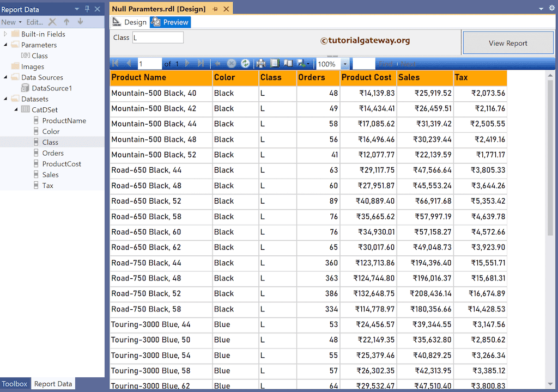Select the ProductCost field in CatDSet
The width and height of the screenshot is (558, 392).
[x=62, y=164]
